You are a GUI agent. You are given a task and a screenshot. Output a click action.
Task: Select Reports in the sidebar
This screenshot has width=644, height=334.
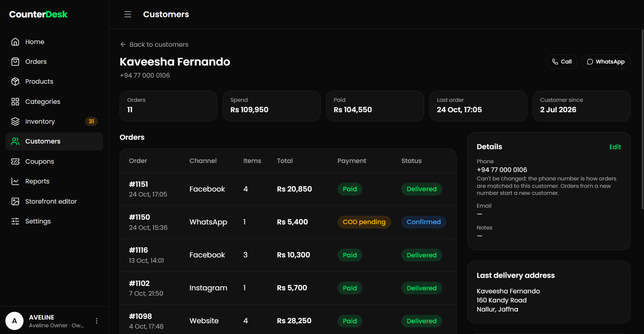54,181
